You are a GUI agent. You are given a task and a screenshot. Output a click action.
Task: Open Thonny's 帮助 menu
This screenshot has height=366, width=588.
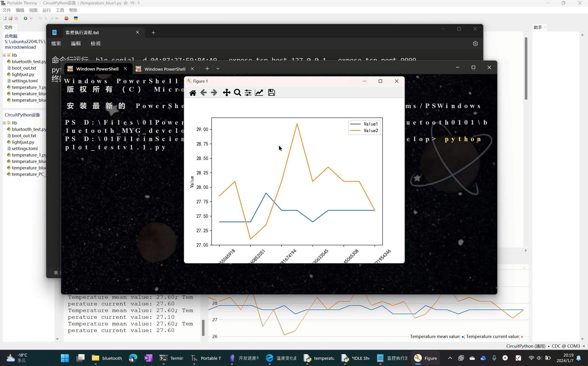pos(73,10)
